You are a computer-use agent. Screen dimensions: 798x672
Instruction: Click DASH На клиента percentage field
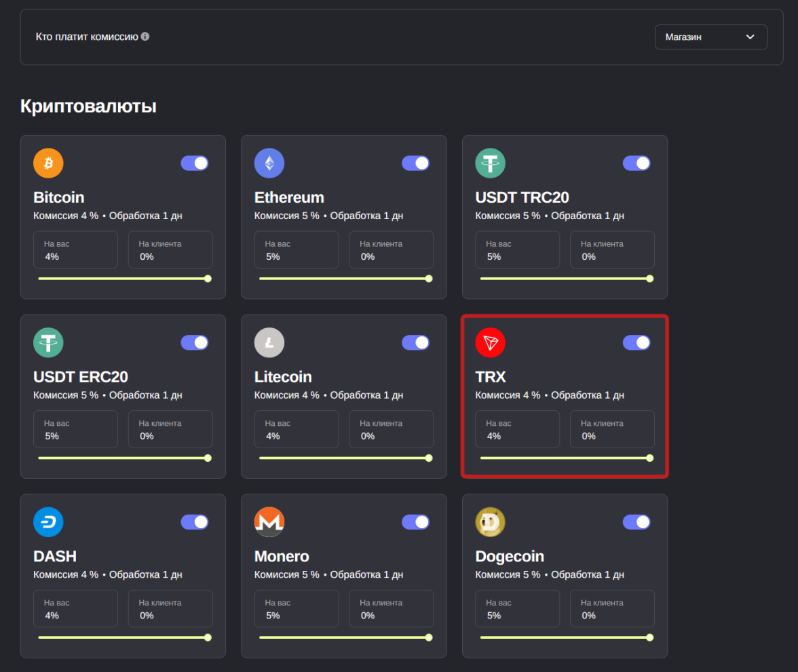coord(170,609)
